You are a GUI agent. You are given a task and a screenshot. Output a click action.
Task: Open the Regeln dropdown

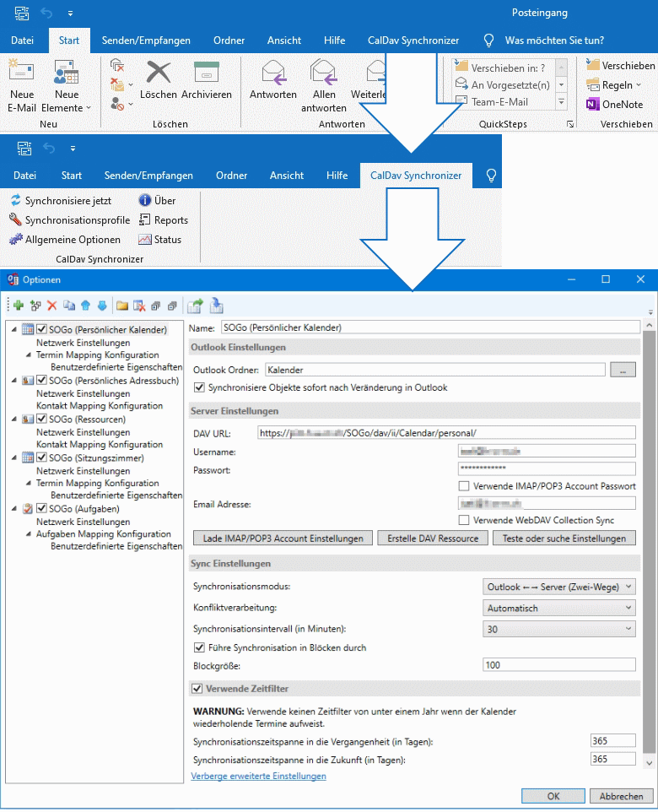tap(614, 85)
